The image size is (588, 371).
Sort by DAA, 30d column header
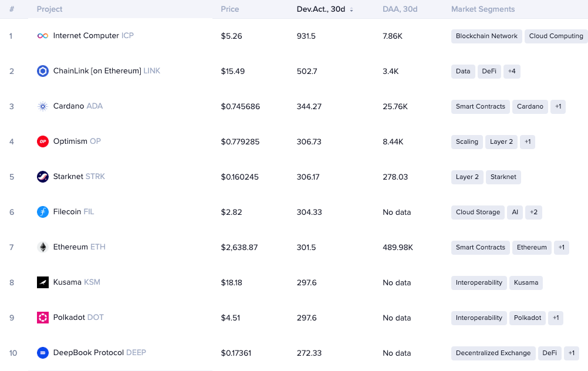[x=400, y=9]
